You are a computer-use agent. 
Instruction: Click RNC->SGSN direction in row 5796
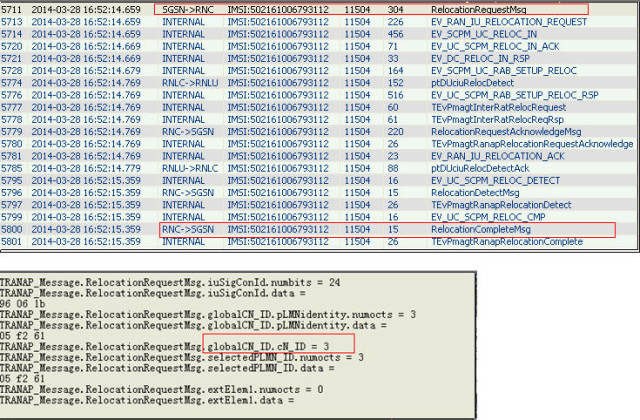(188, 193)
